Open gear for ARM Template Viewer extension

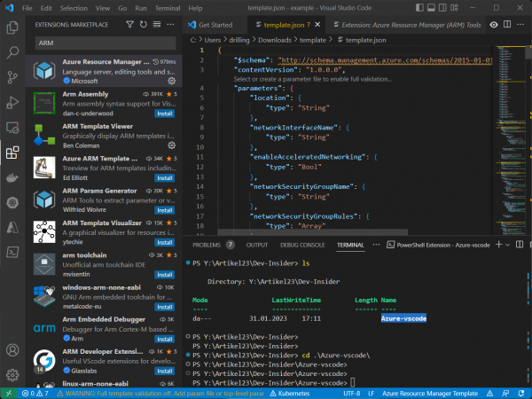(172, 145)
